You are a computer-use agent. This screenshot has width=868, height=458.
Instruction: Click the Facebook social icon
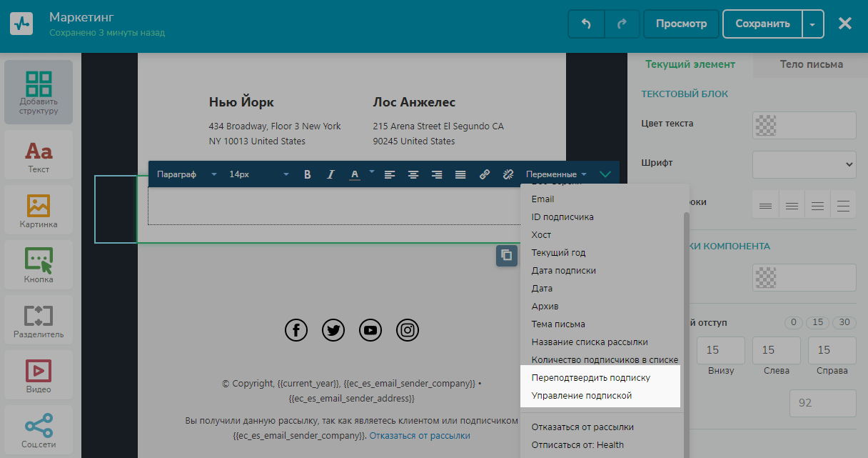point(296,330)
